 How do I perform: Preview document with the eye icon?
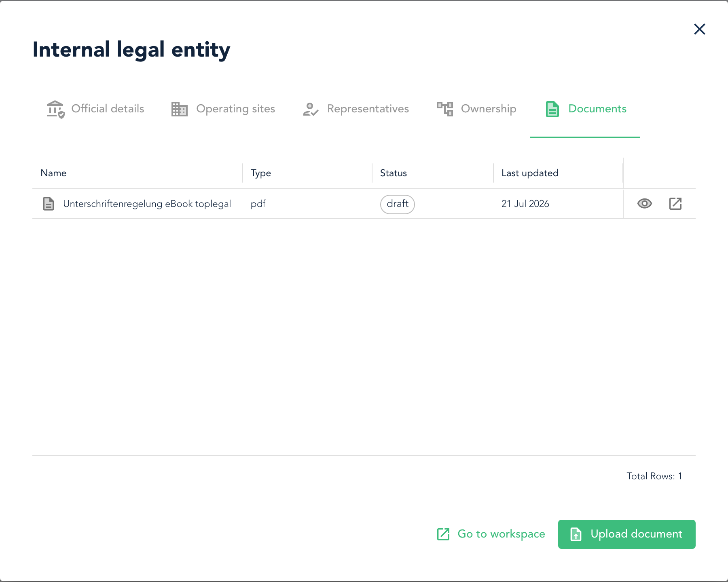pyautogui.click(x=645, y=204)
